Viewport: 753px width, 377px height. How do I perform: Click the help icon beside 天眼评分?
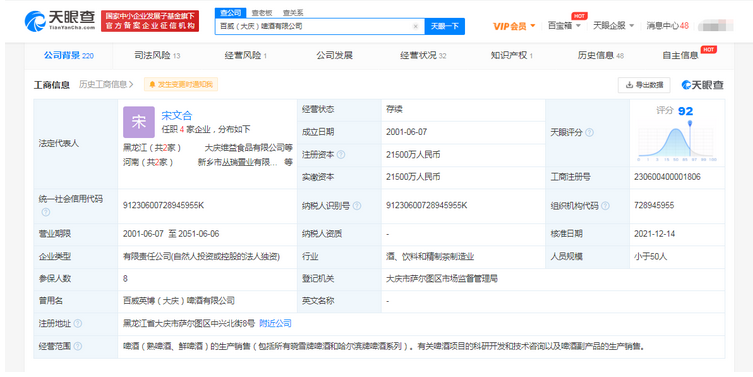589,133
